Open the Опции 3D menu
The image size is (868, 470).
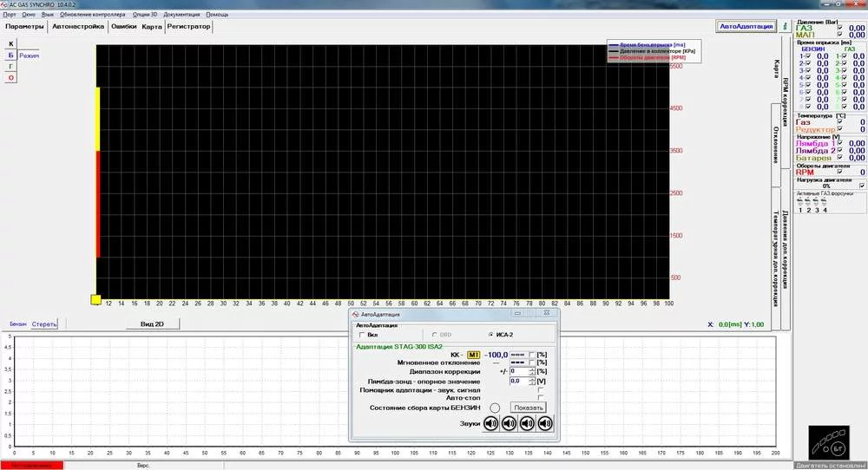[143, 15]
